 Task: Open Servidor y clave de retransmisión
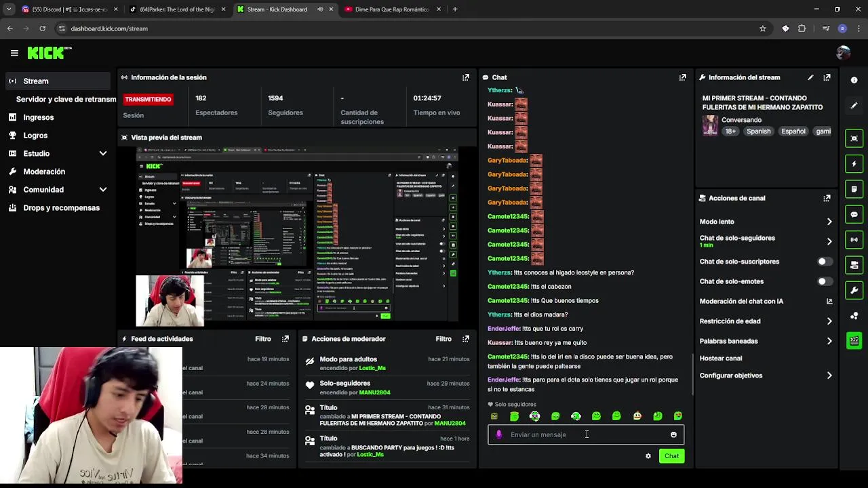[x=66, y=100]
